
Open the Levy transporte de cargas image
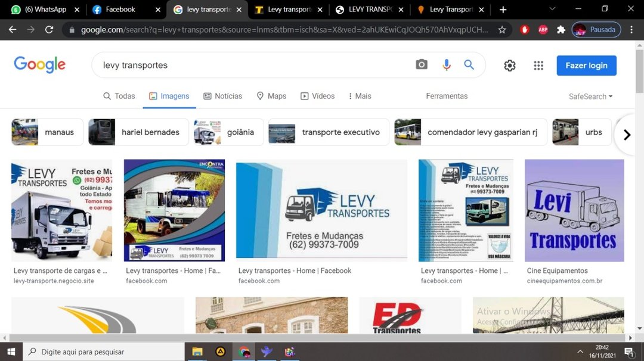click(61, 210)
